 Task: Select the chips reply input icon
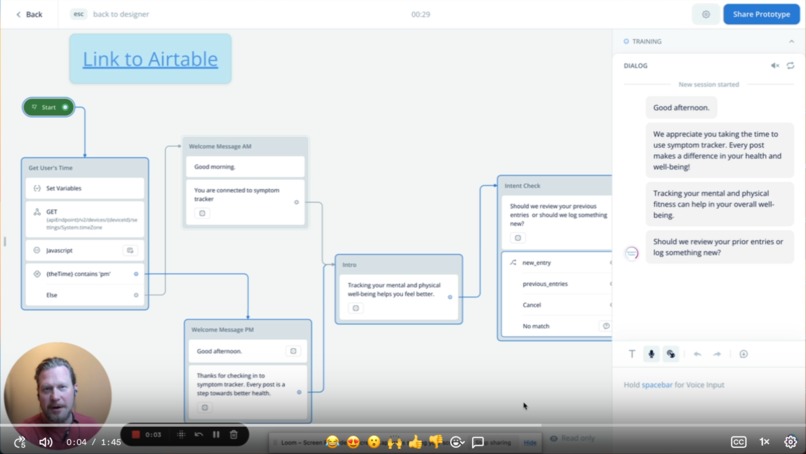(x=671, y=354)
